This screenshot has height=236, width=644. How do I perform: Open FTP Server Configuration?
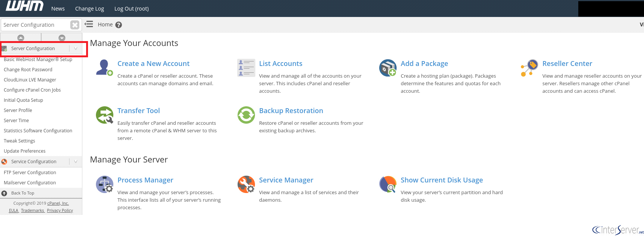point(30,173)
